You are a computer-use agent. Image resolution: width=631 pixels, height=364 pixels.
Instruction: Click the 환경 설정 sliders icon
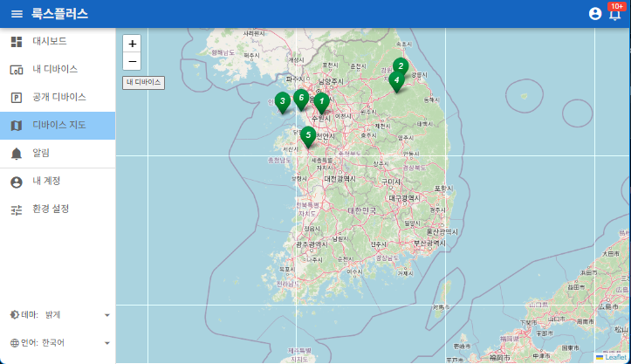point(17,209)
